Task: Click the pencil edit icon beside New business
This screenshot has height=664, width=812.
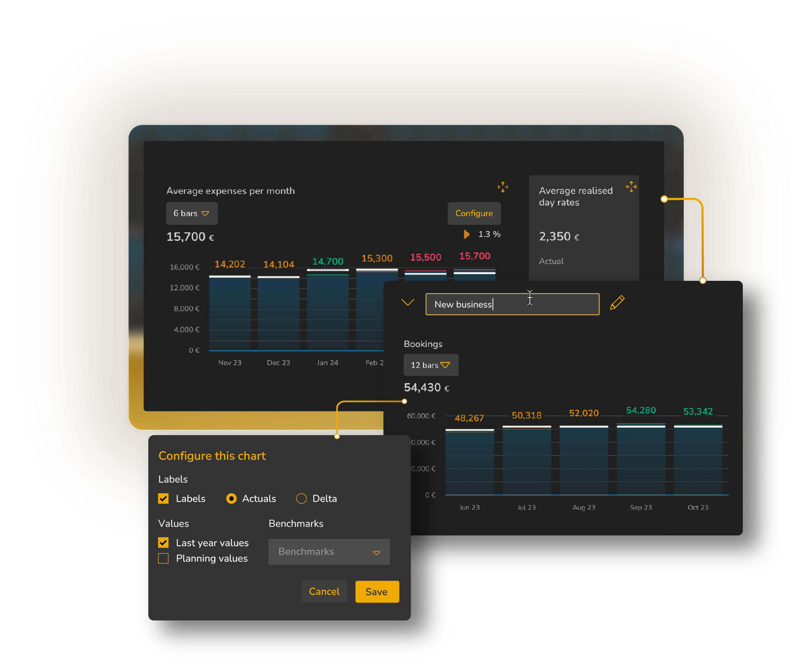Action: (617, 303)
